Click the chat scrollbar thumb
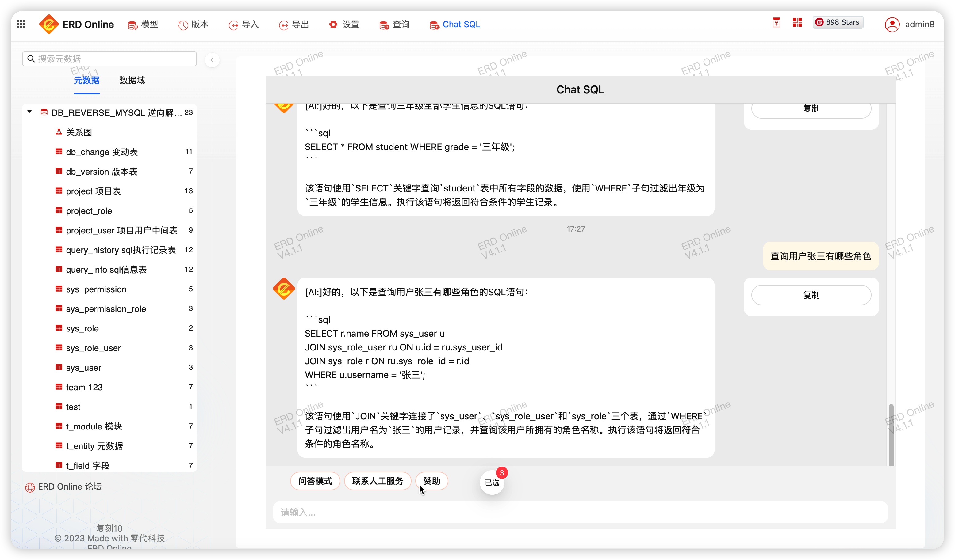This screenshot has height=560, width=955. point(891,435)
